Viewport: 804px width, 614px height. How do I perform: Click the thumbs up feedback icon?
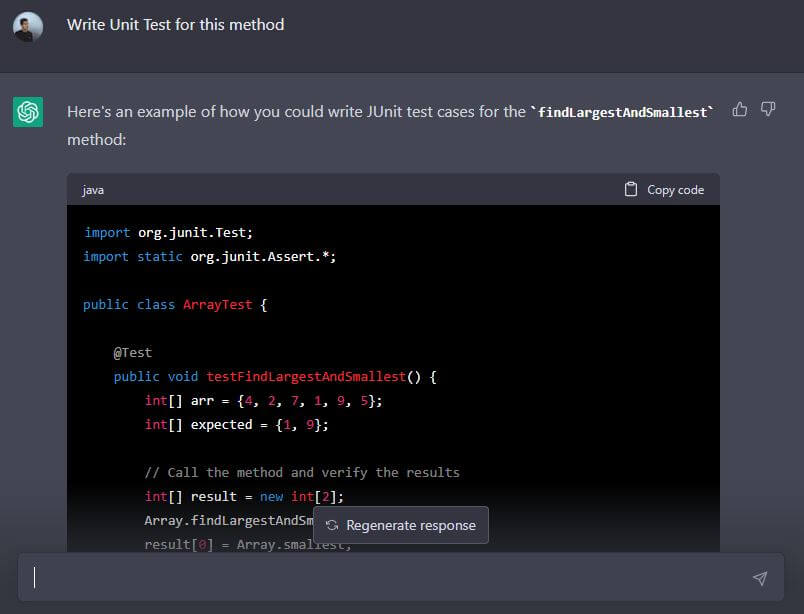[x=740, y=110]
